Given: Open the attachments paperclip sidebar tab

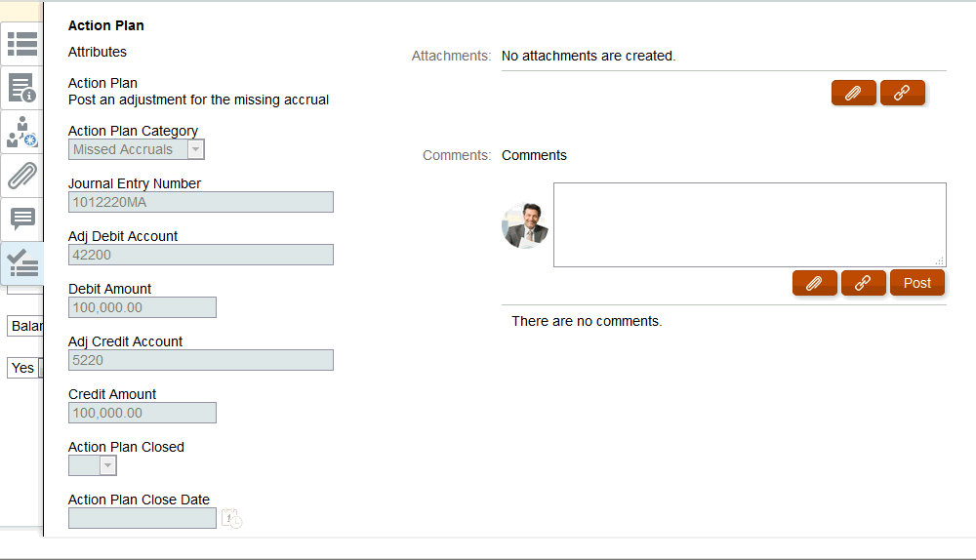Looking at the screenshot, I should (x=21, y=176).
